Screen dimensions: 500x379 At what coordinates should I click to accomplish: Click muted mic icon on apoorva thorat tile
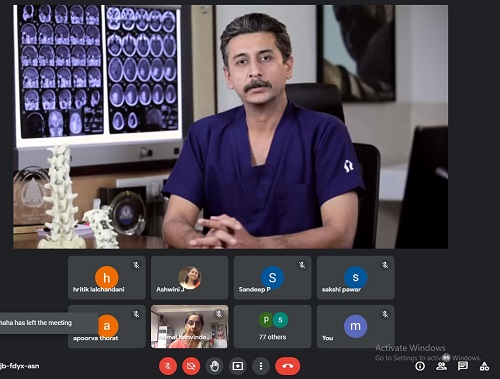136,314
